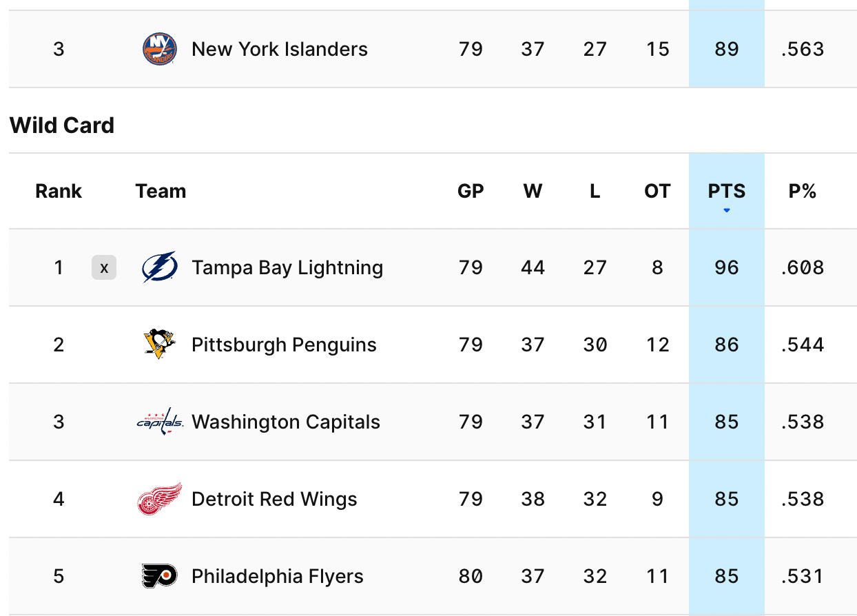Image resolution: width=857 pixels, height=616 pixels.
Task: Open the Tampa Bay Lightning team link
Action: 287,267
